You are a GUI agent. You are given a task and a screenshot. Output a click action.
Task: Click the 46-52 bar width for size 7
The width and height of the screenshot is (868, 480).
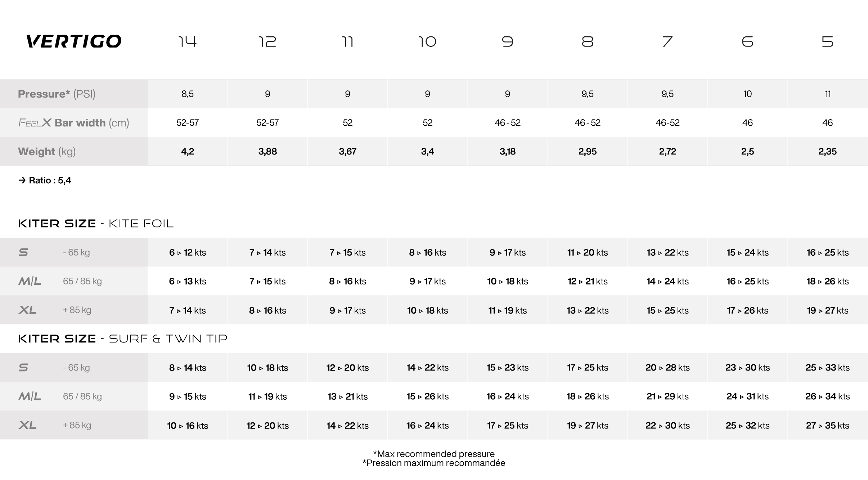pos(667,123)
